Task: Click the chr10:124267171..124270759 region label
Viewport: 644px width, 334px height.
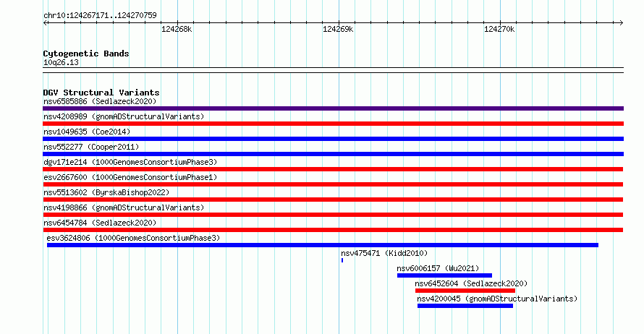Action: pos(100,15)
